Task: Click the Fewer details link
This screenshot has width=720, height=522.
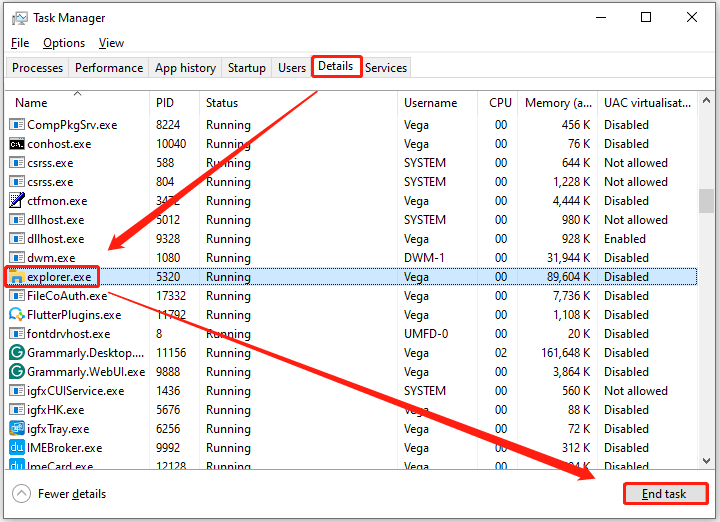Action: [x=72, y=494]
